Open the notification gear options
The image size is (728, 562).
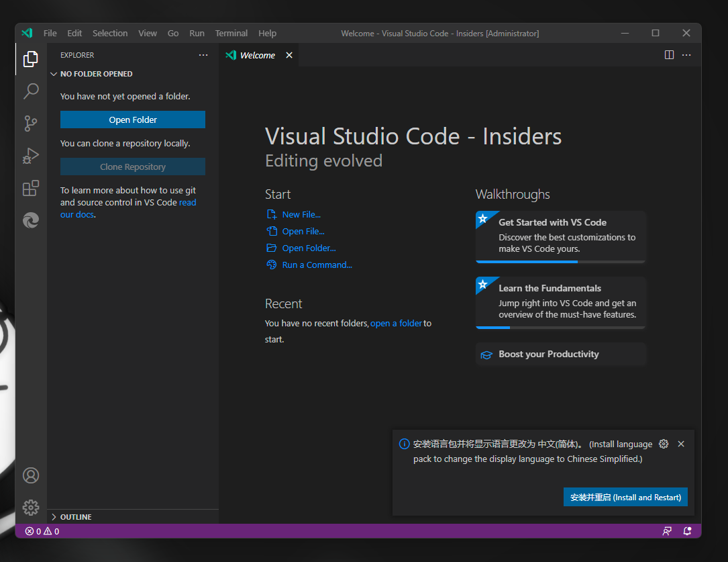[x=664, y=444]
